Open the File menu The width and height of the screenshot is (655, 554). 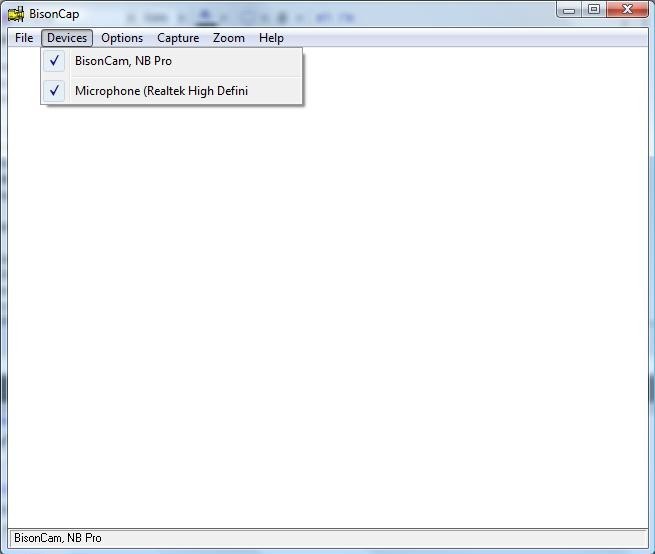[x=24, y=38]
